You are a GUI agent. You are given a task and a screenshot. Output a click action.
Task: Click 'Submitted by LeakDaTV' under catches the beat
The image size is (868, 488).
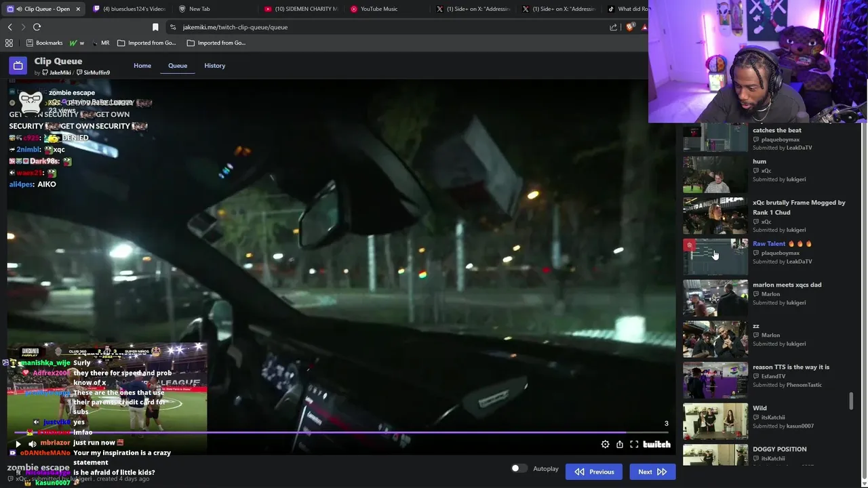[782, 148]
